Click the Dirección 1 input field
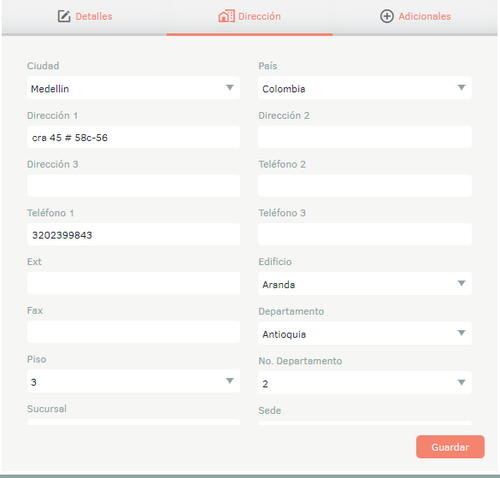 (133, 137)
